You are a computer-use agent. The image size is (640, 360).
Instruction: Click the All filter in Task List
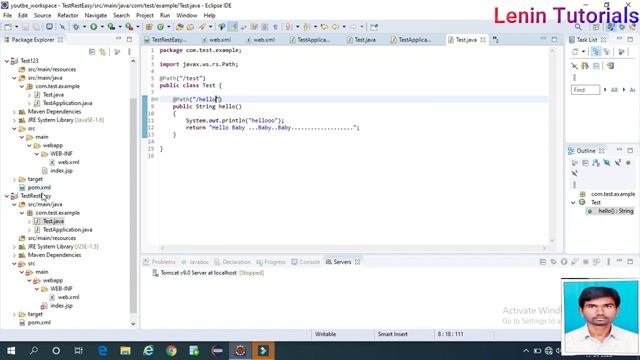click(614, 90)
